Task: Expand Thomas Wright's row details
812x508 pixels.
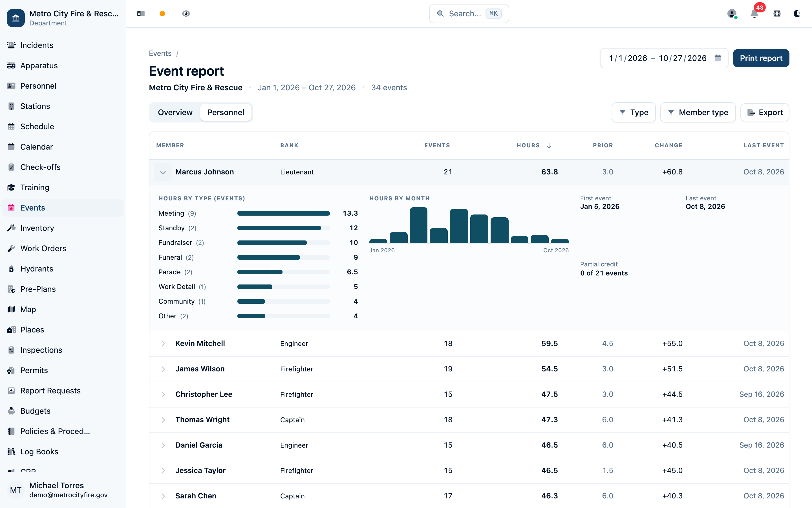Action: [x=163, y=420]
